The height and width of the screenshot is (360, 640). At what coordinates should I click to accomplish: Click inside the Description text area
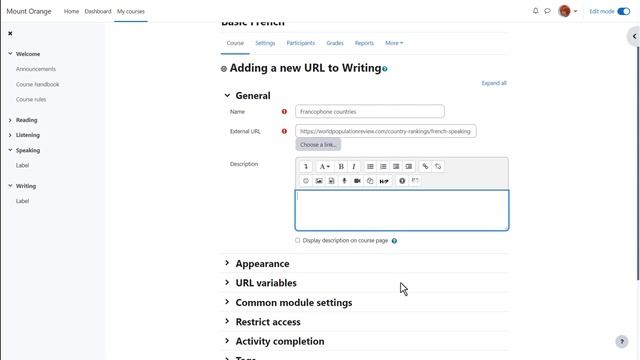click(402, 210)
